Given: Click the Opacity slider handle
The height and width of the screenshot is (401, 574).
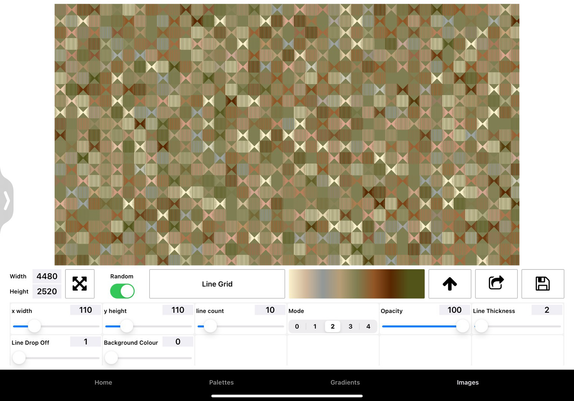Looking at the screenshot, I should pos(462,326).
